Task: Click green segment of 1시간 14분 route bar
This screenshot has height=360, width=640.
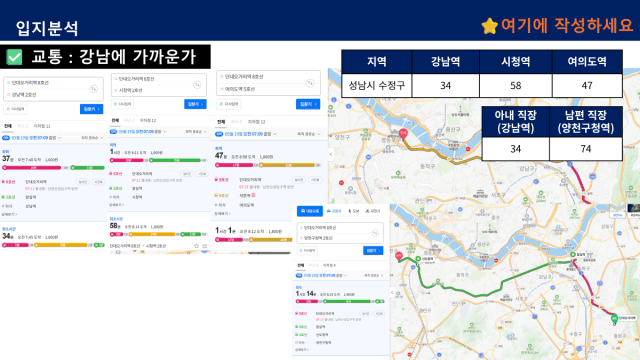Action: pyautogui.click(x=348, y=301)
